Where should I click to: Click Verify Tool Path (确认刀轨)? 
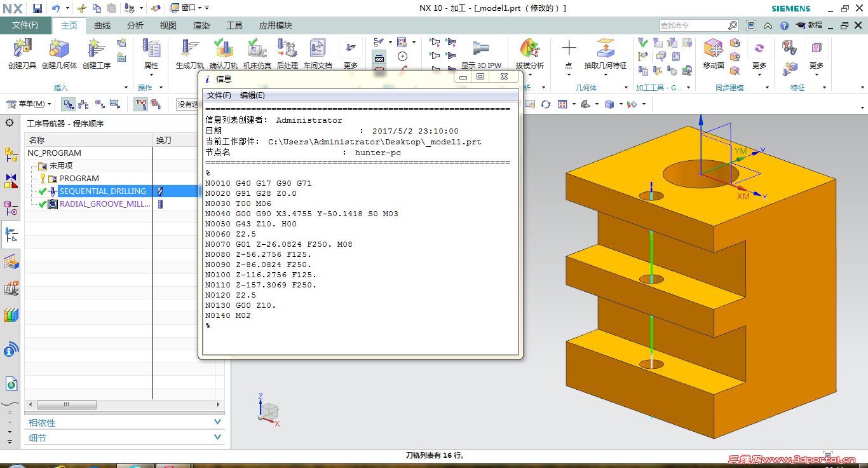click(223, 53)
